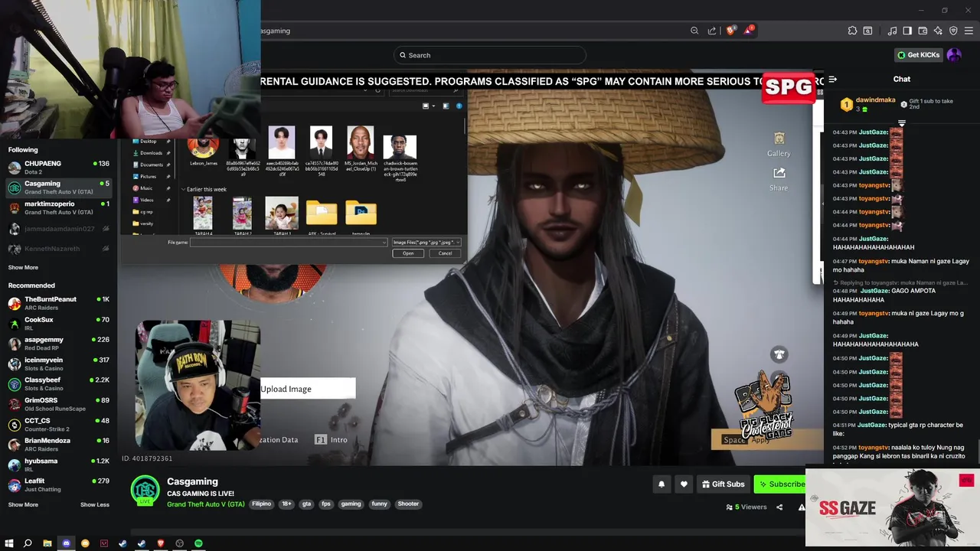Click the Shooter tag
This screenshot has height=551, width=980.
408,504
